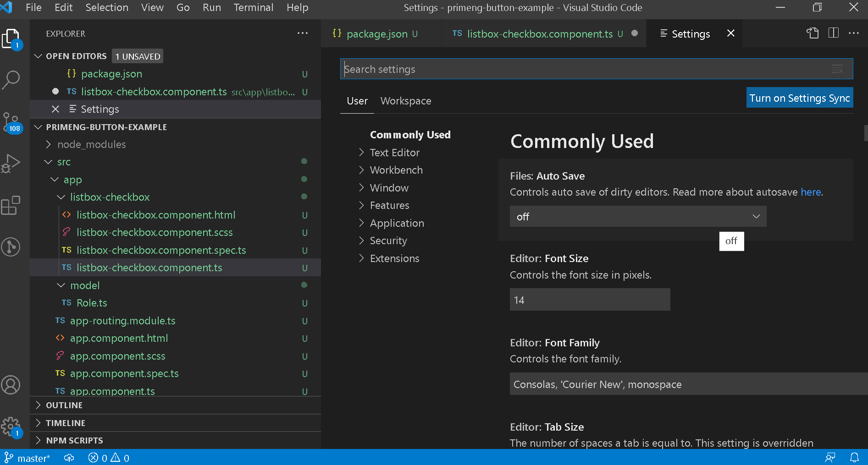This screenshot has height=465, width=868.
Task: Open the Terminal menu
Action: click(x=253, y=7)
